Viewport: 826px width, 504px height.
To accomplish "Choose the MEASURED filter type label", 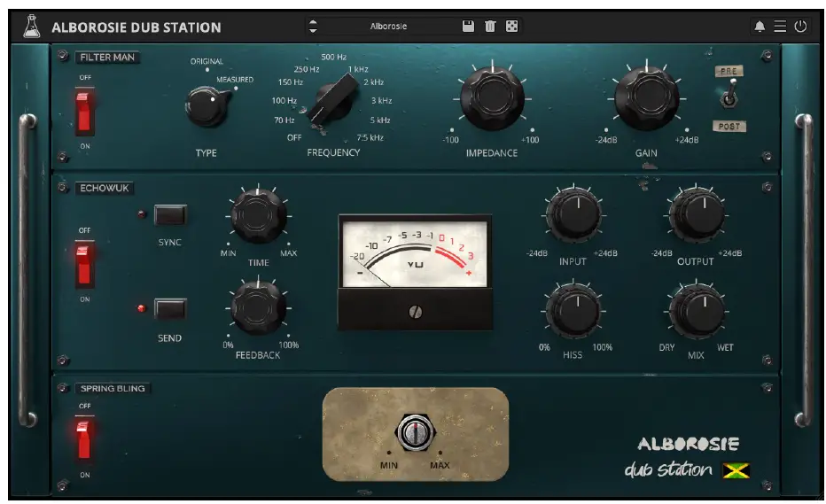I will [x=235, y=80].
